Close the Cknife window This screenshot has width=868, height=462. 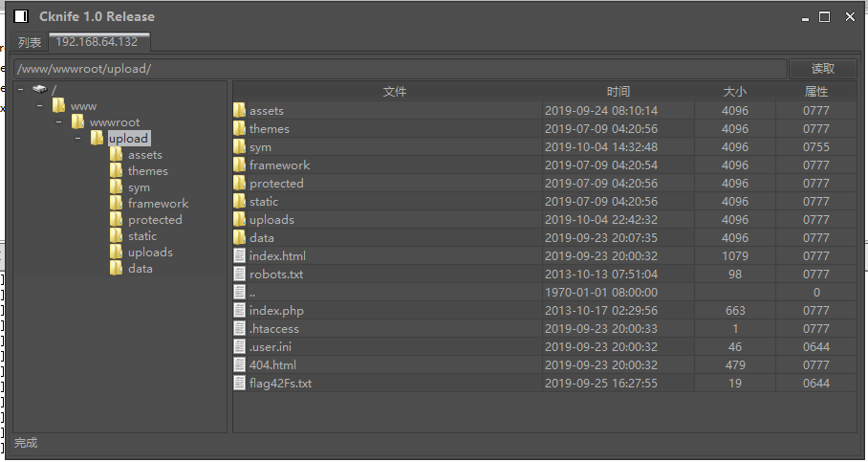click(x=850, y=16)
